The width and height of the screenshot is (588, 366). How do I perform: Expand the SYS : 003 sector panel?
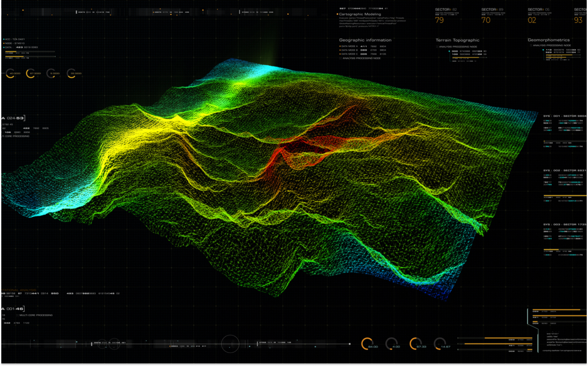(x=564, y=225)
